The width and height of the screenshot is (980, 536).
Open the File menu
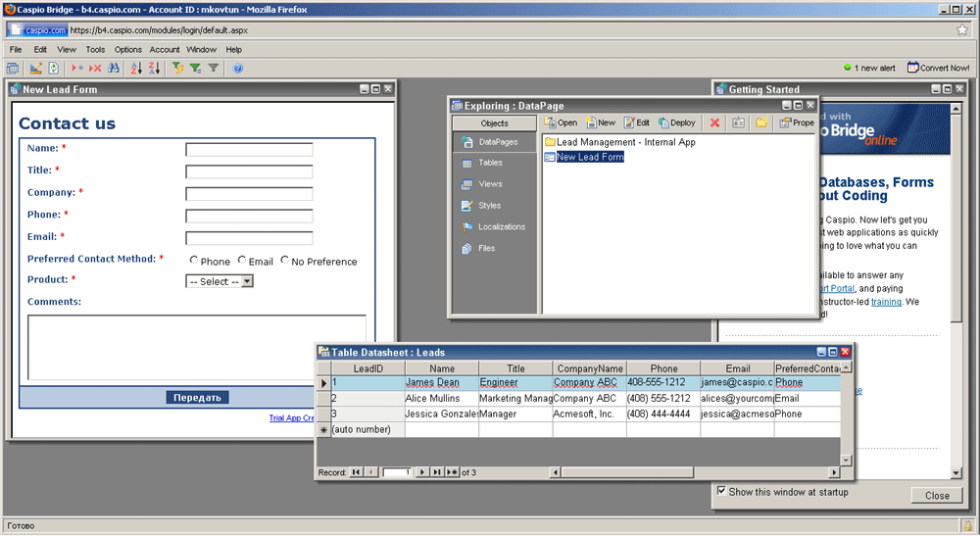click(16, 49)
